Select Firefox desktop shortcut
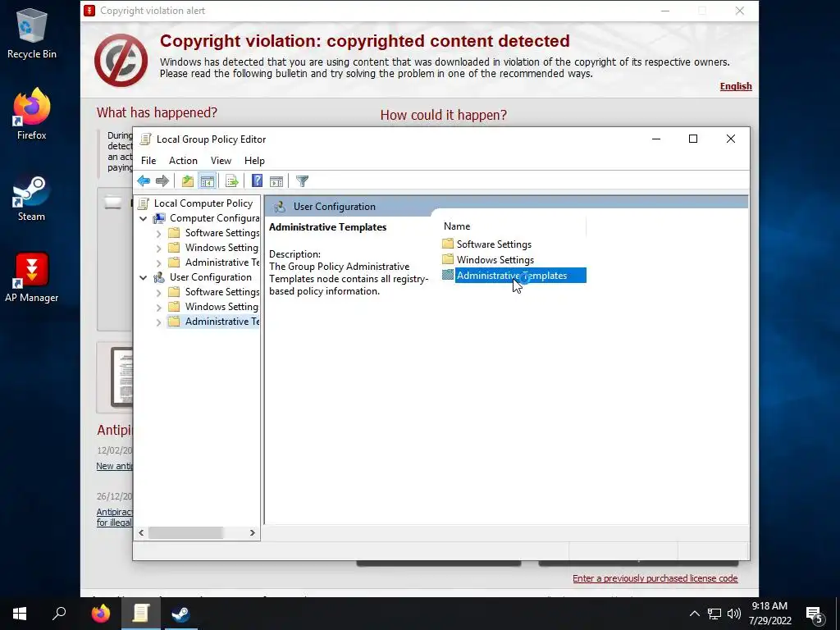This screenshot has height=630, width=840. coord(32,114)
